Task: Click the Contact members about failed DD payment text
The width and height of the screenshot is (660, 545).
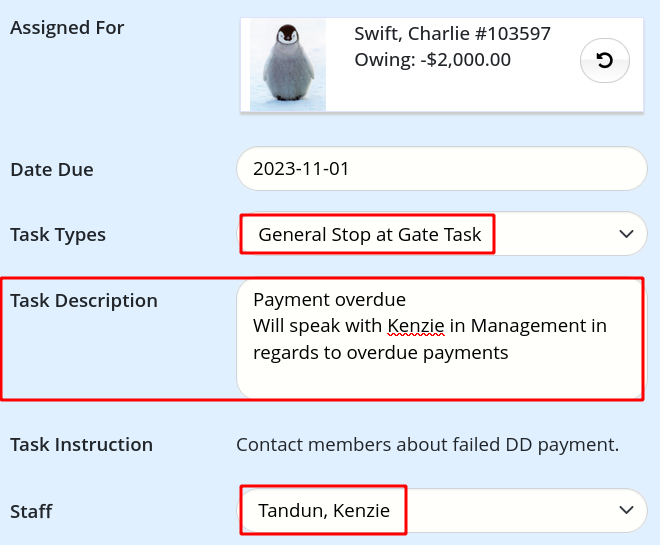Action: 427,445
